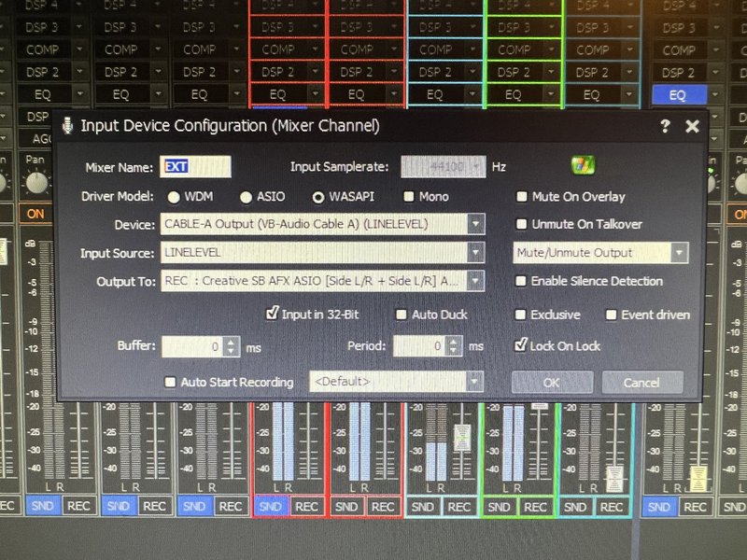Select the WASAPI driver model
The height and width of the screenshot is (560, 747).
318,197
